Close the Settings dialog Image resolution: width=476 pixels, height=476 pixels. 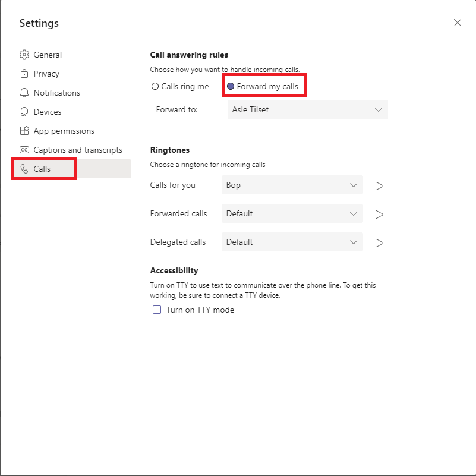pos(457,23)
